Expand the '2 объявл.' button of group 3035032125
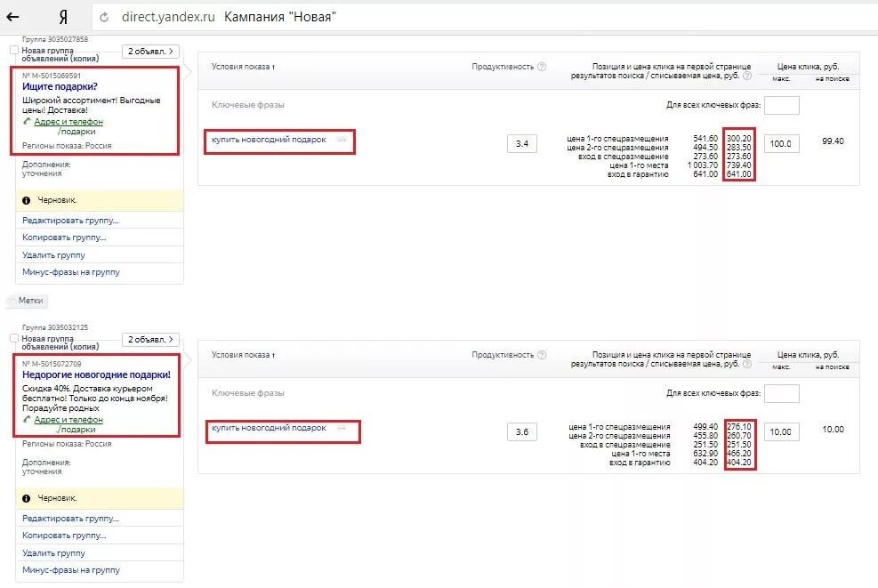The width and height of the screenshot is (878, 588). (x=150, y=339)
